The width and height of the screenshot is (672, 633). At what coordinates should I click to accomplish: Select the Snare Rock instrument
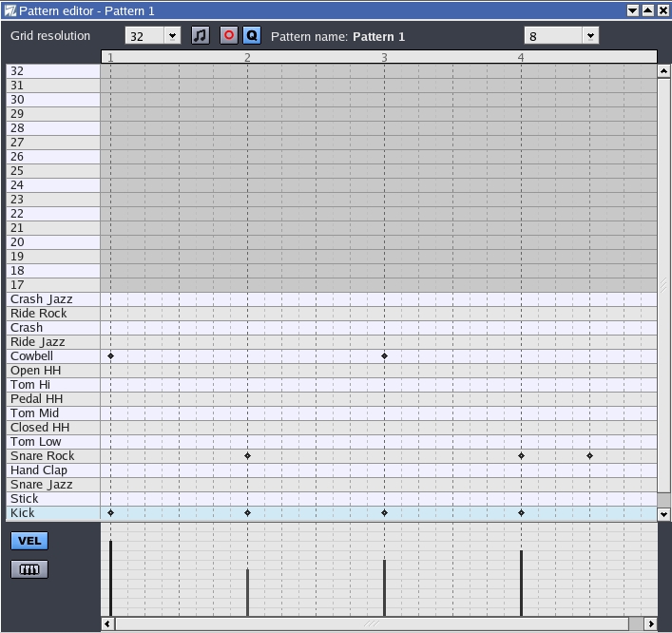52,456
